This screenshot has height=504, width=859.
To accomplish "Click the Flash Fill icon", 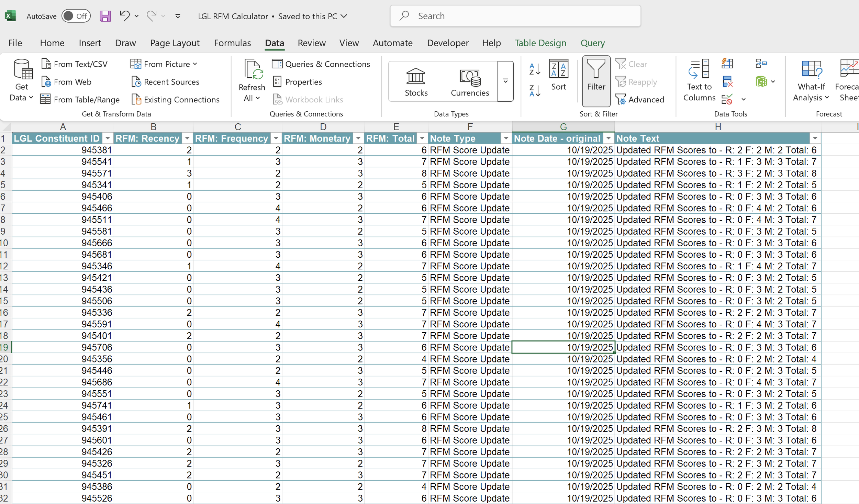I will pos(727,64).
